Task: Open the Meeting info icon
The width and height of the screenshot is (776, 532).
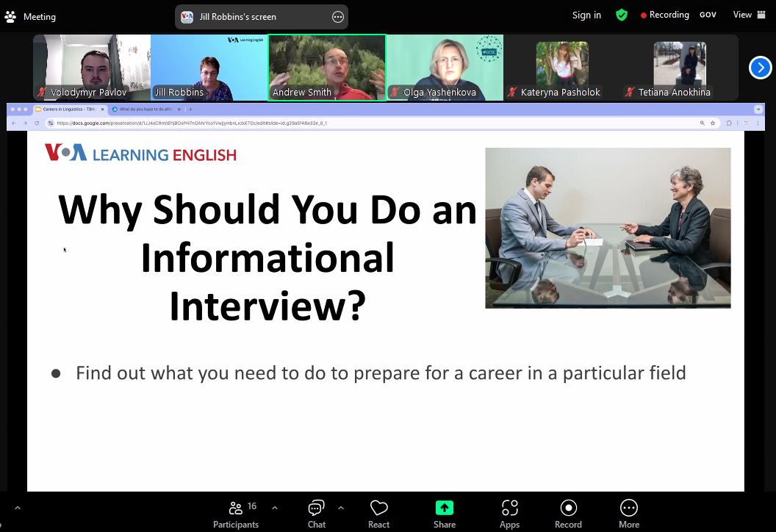Action: coord(11,16)
